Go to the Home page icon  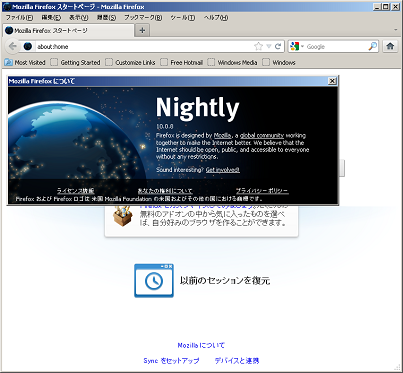pos(390,46)
